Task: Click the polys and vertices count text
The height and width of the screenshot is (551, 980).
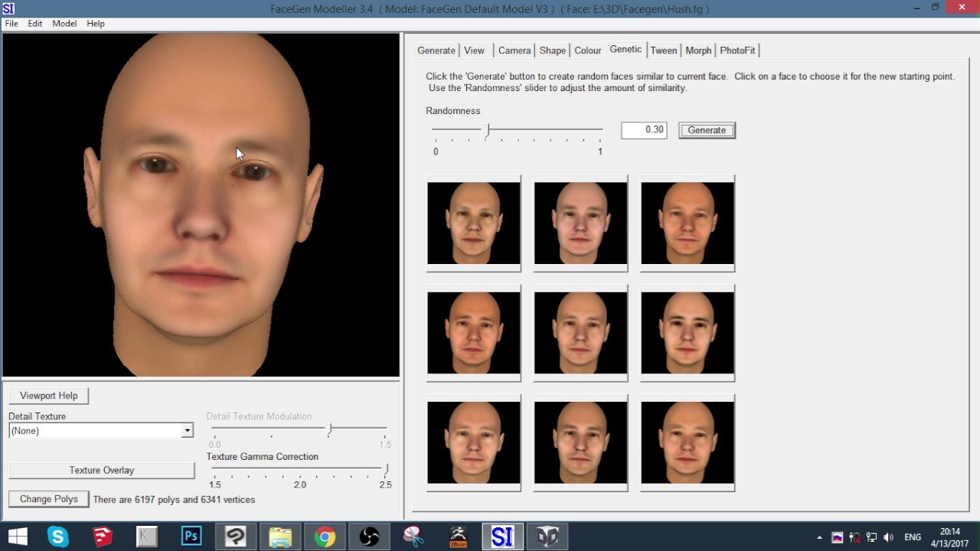Action: point(174,500)
